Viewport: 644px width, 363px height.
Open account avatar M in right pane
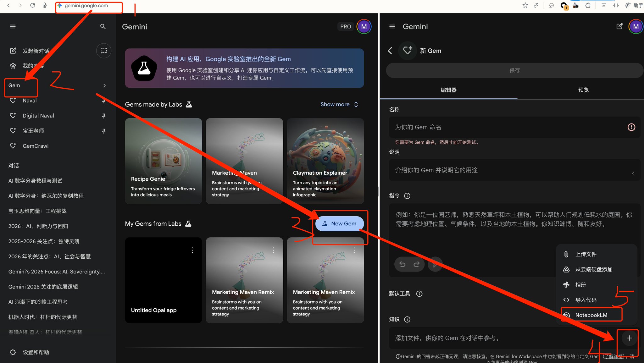(636, 27)
